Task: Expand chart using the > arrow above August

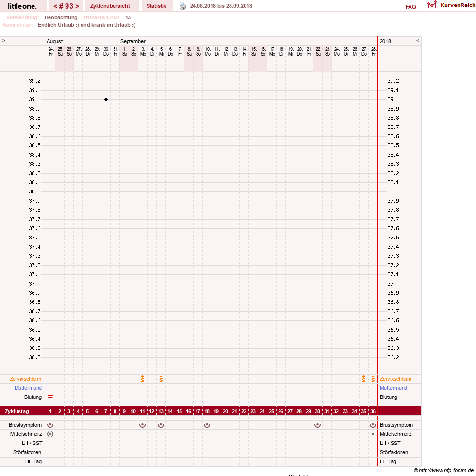Action: point(4,40)
